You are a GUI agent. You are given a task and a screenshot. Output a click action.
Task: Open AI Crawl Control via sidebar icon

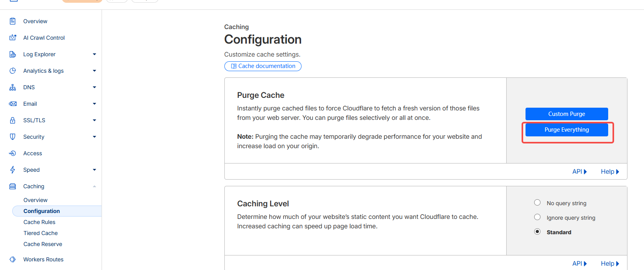12,37
